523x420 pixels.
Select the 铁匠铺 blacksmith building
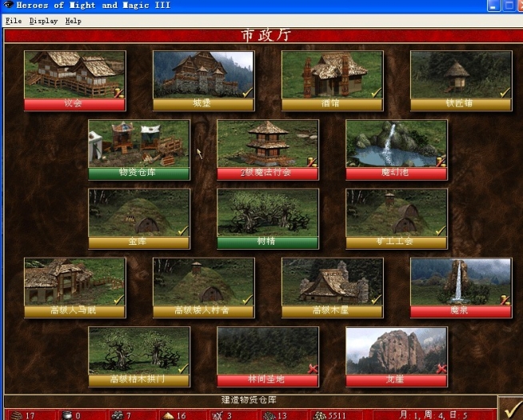461,75
